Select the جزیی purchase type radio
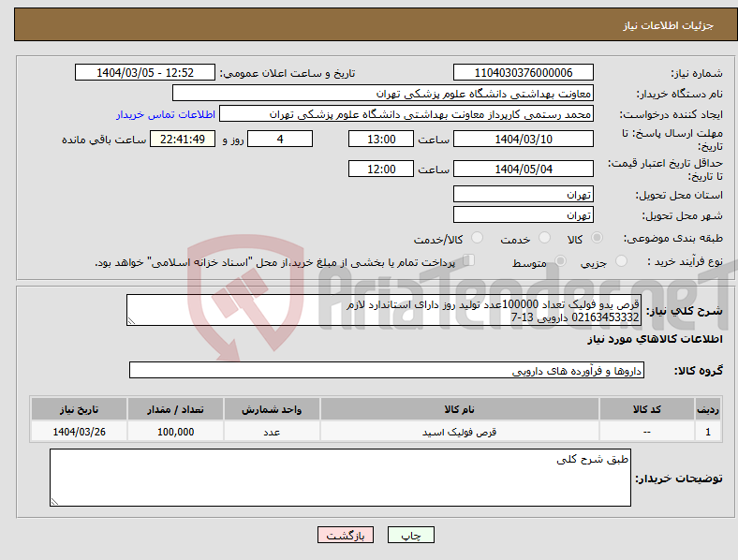The width and height of the screenshot is (738, 560). [x=621, y=260]
